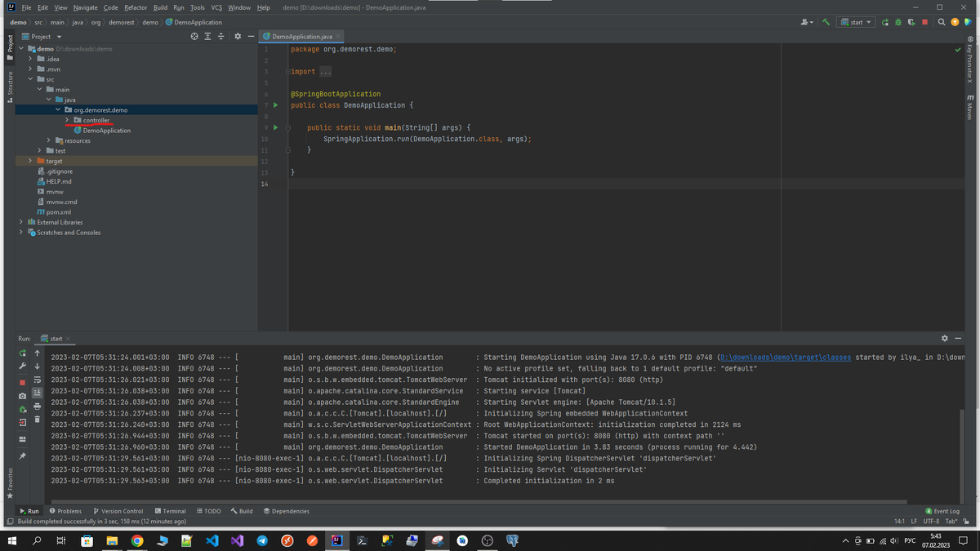Open the VCS menu

click(x=216, y=7)
